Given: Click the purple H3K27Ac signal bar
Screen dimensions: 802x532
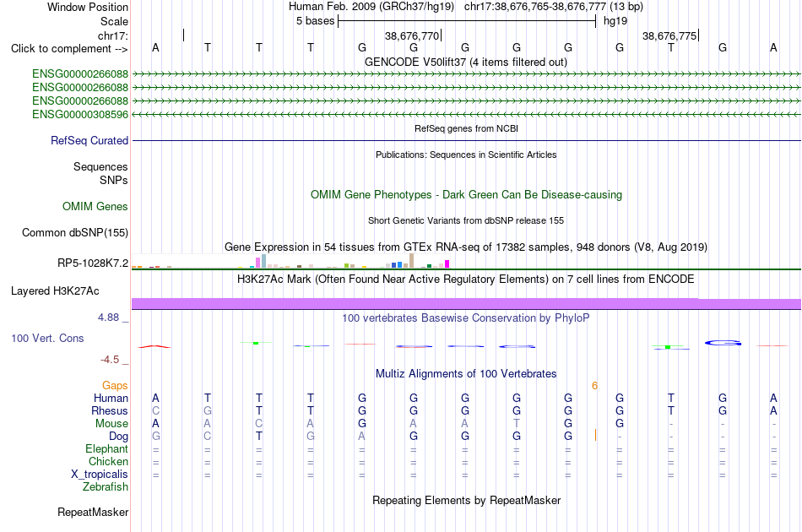Looking at the screenshot, I should 466,304.
